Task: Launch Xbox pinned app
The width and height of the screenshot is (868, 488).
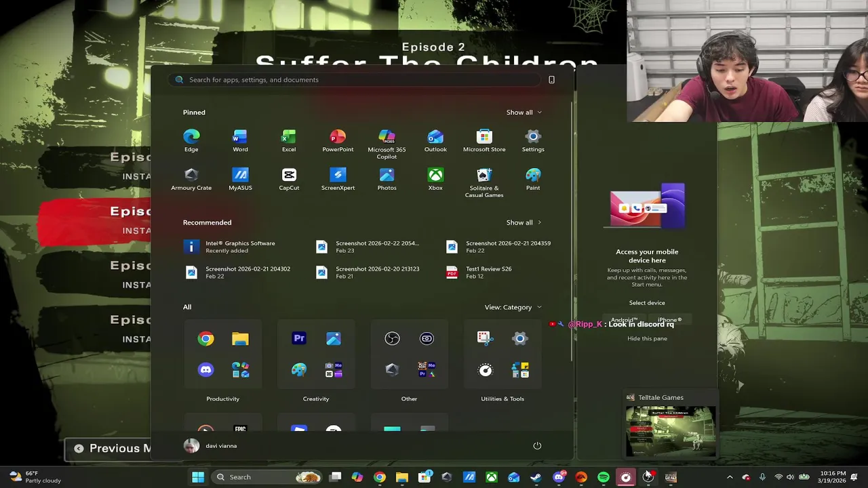Action: [x=435, y=180]
